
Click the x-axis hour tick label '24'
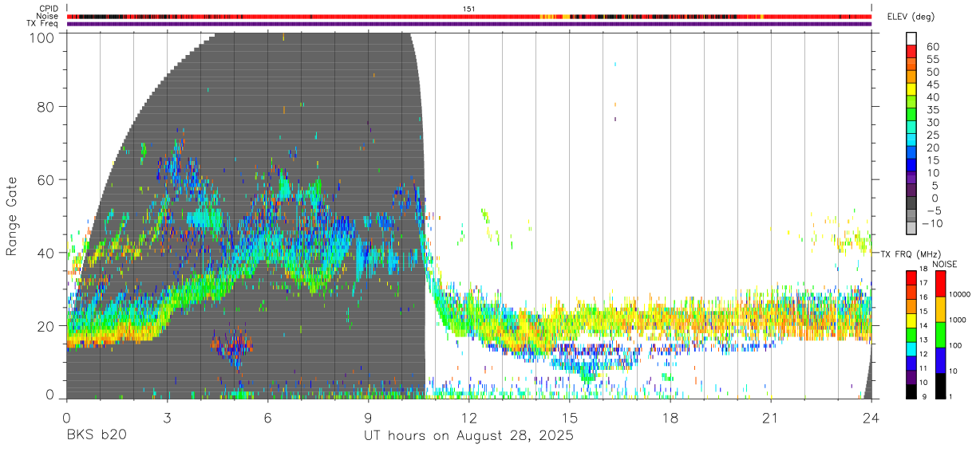[x=871, y=418]
